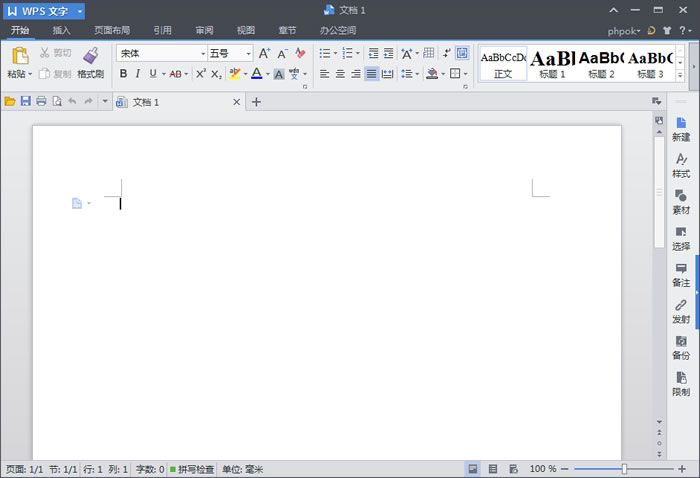Click the 备份 backup sidebar icon
The image size is (700, 478).
(681, 347)
